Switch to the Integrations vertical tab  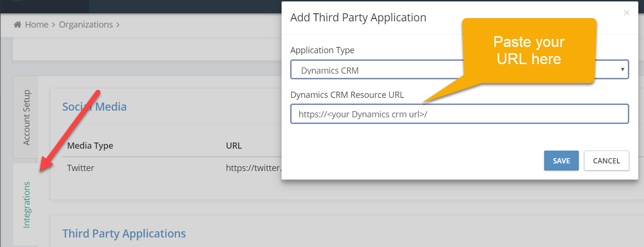(x=26, y=204)
